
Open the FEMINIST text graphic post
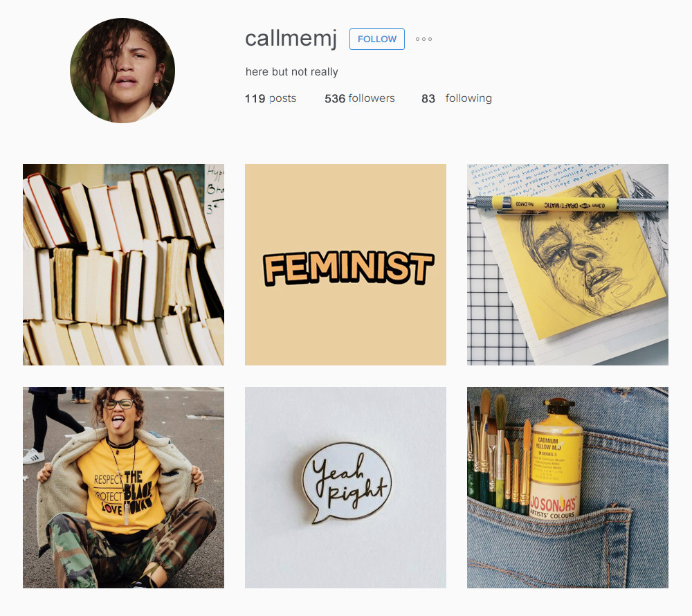tap(345, 265)
